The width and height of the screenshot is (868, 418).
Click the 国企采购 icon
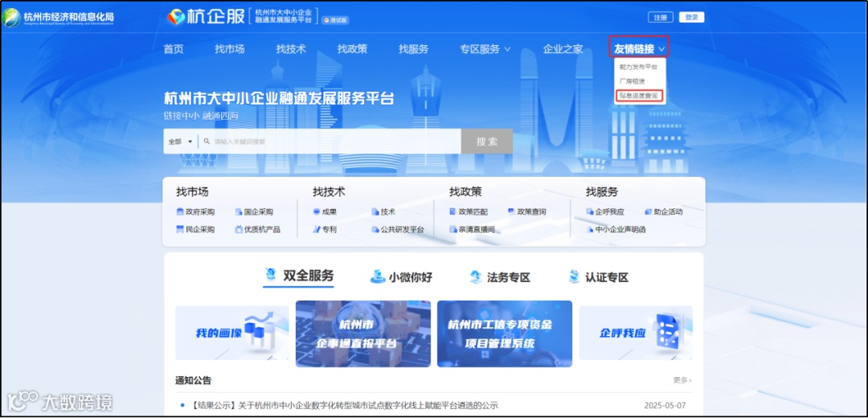[x=240, y=211]
